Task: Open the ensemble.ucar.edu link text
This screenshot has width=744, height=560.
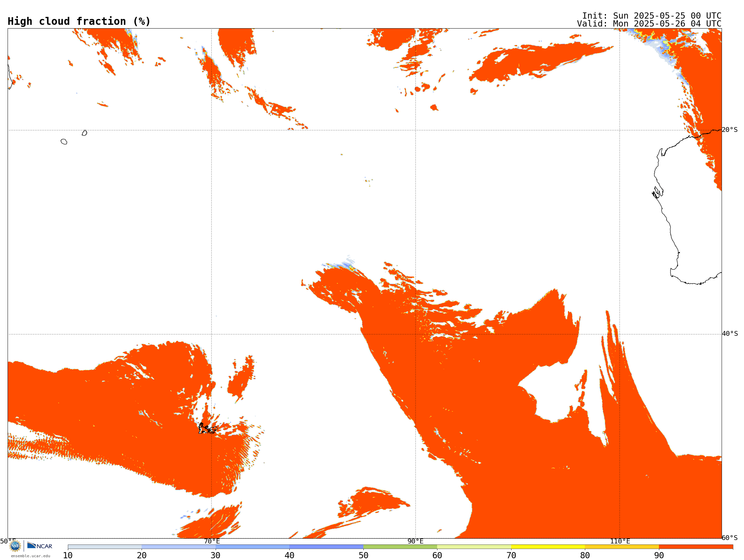Action: click(31, 556)
